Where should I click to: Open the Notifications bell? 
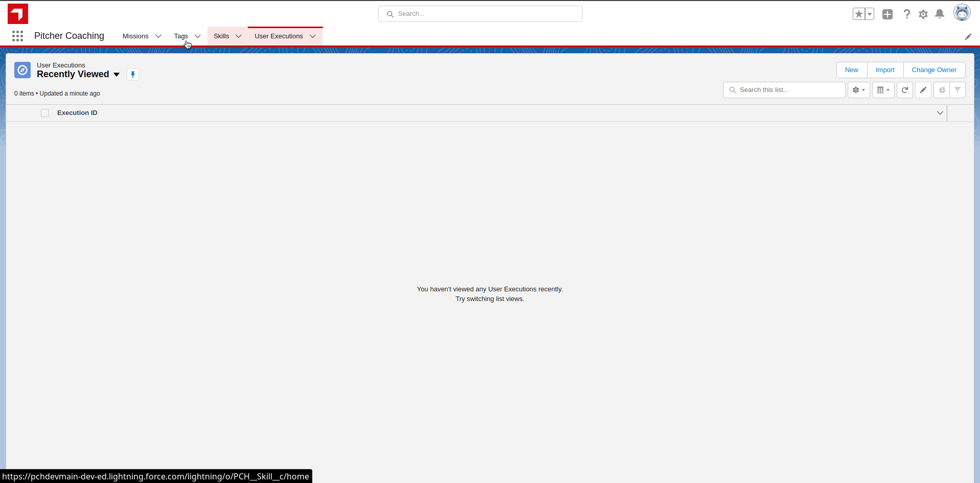(939, 14)
